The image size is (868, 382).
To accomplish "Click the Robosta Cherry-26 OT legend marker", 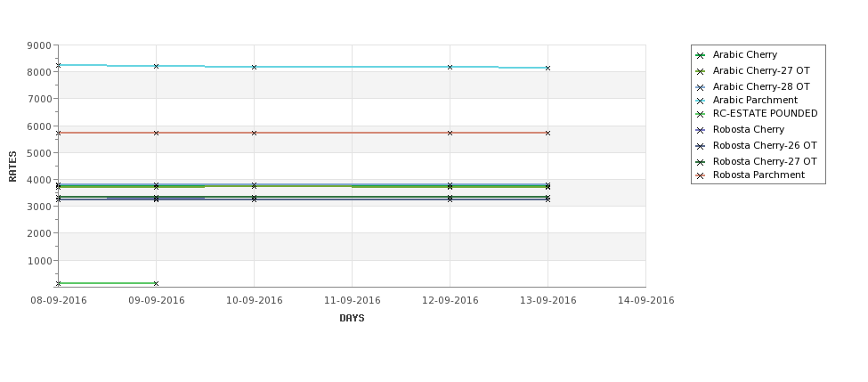I will [701, 146].
